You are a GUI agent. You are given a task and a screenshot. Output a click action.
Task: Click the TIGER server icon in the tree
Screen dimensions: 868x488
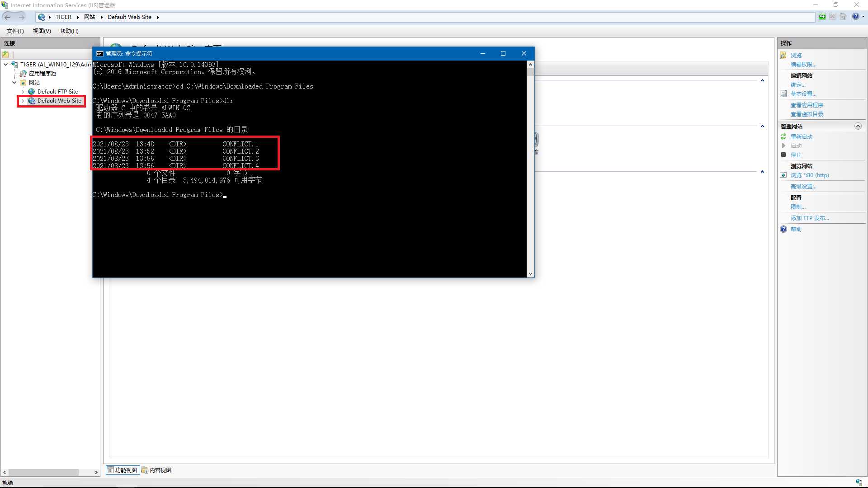pyautogui.click(x=15, y=65)
